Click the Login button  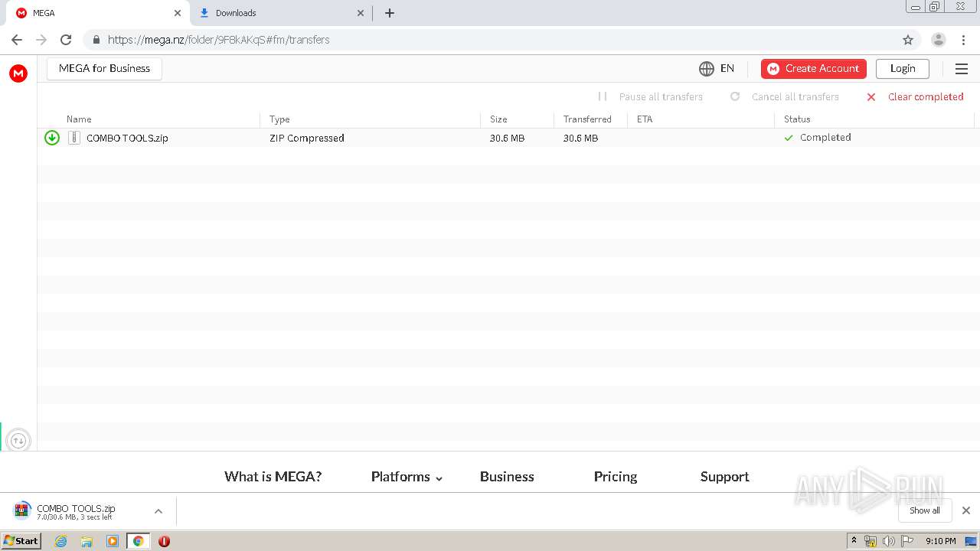pyautogui.click(x=903, y=69)
